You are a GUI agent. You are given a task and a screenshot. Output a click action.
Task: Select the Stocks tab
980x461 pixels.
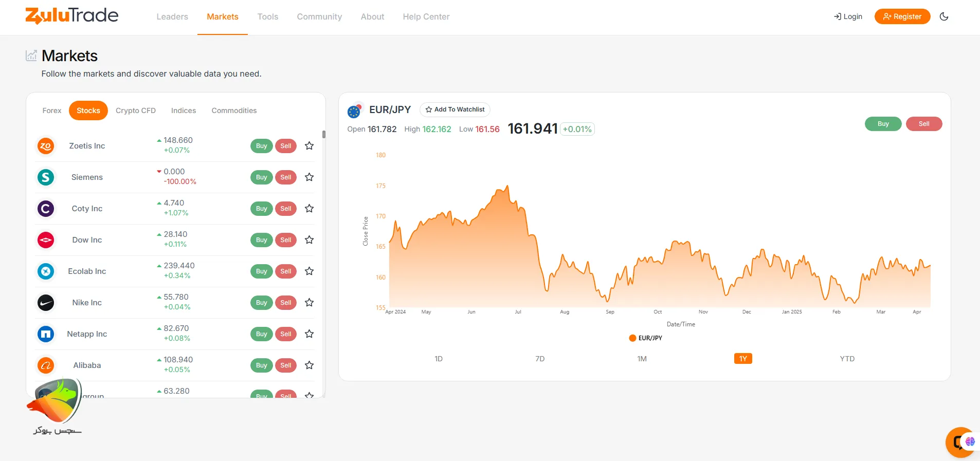click(88, 110)
